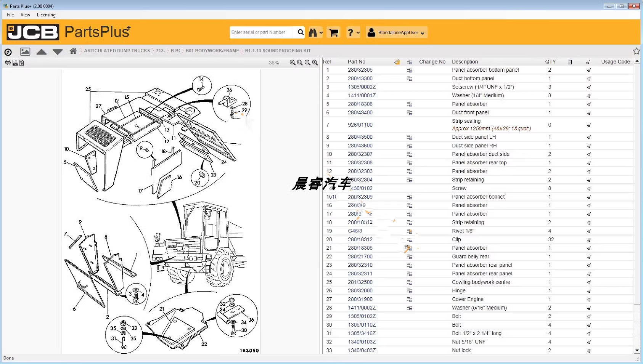Go to the 712- breadcrumb
Viewport: 643px width, 364px height.
(x=160, y=51)
